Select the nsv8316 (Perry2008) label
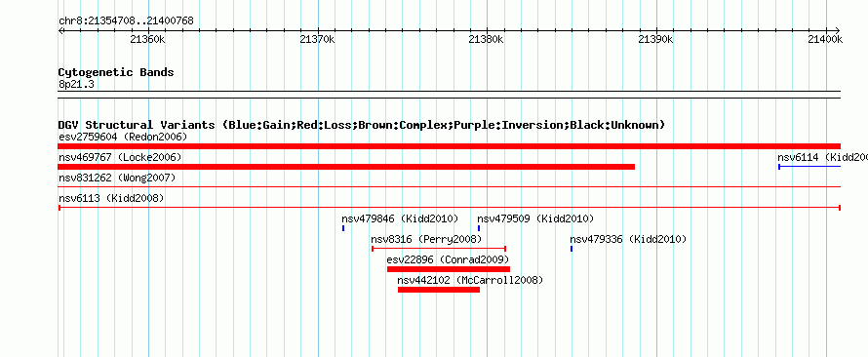Viewport: 868px width, 357px height. (426, 240)
